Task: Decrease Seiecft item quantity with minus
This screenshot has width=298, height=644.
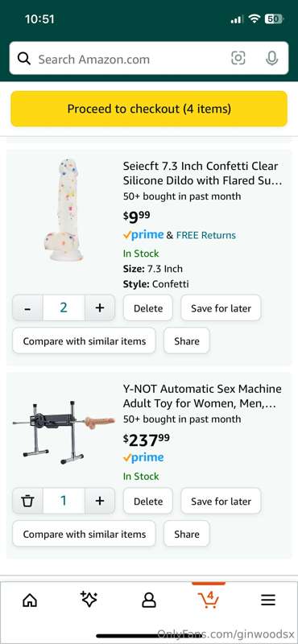Action: click(x=27, y=308)
